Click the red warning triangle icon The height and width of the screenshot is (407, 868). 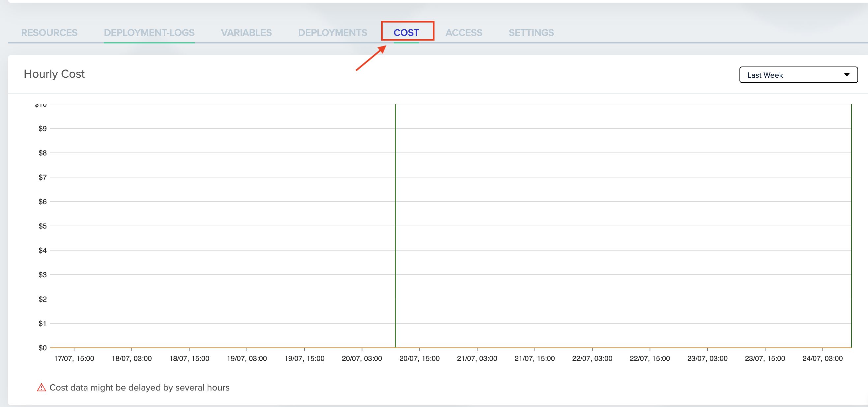[41, 388]
